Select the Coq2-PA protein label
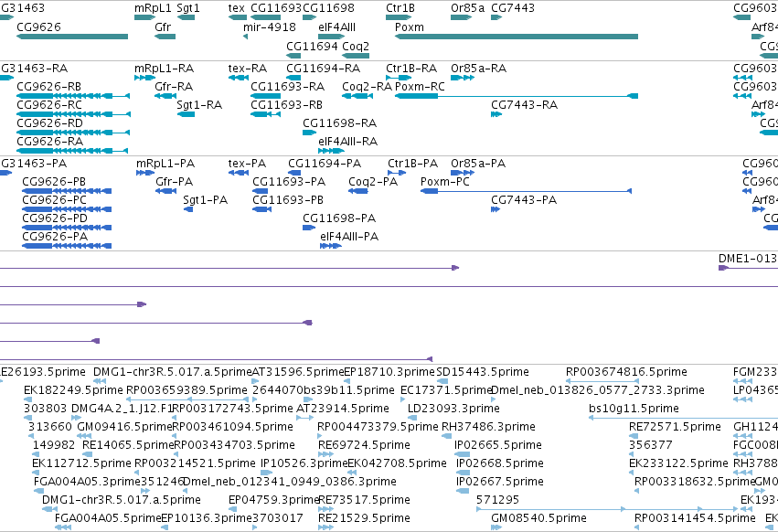This screenshot has width=778, height=532. pos(373,182)
